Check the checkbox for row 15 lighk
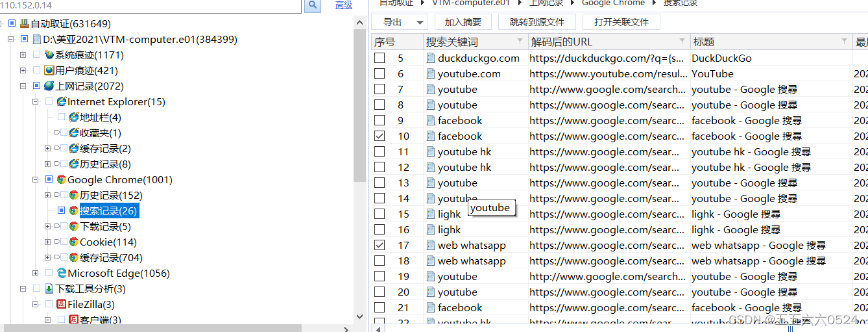Viewport: 868px width, 332px height. (380, 214)
